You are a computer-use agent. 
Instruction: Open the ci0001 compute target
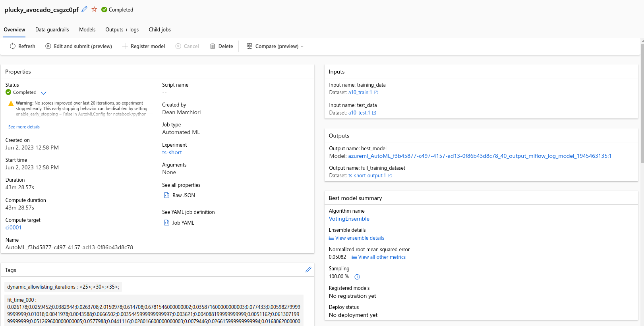tap(14, 227)
